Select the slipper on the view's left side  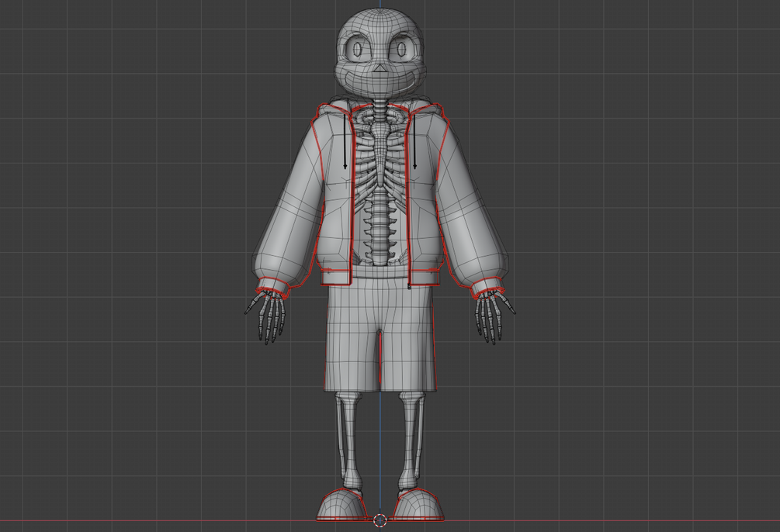pyautogui.click(x=342, y=505)
